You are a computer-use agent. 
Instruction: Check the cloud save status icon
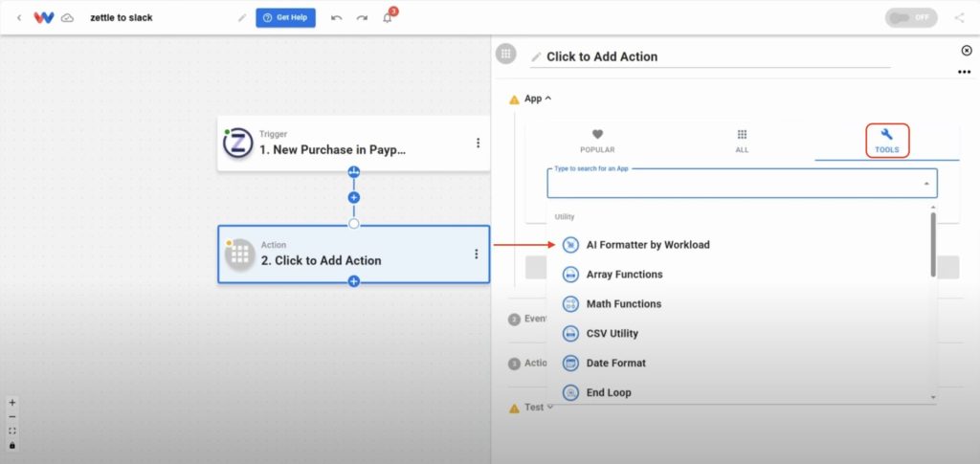click(x=67, y=18)
